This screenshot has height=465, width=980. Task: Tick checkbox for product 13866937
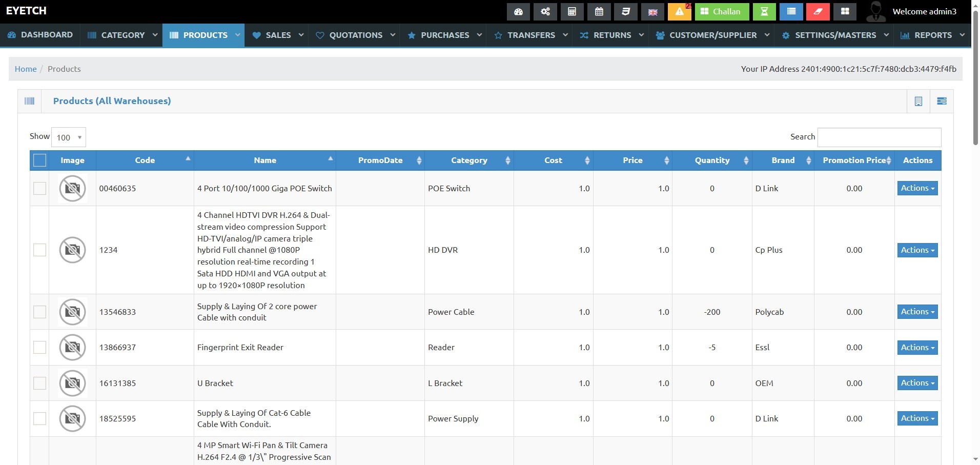[39, 347]
